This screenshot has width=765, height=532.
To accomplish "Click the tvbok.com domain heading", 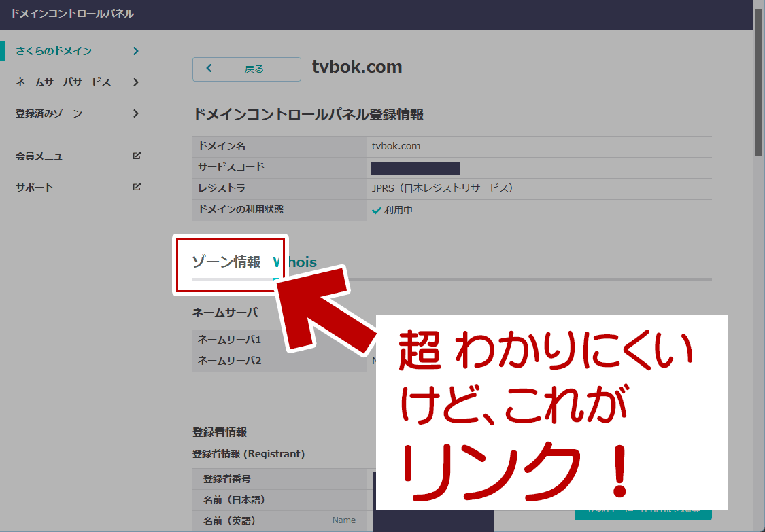I will [x=357, y=67].
